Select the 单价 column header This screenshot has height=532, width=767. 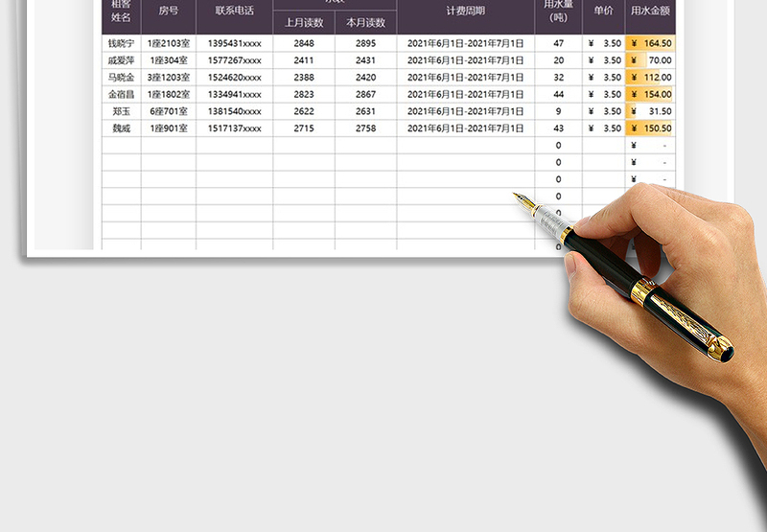click(x=603, y=12)
